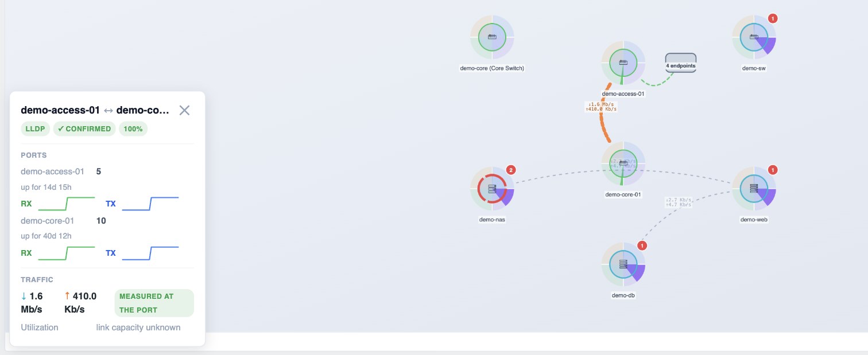Open the demo-nas server node icon
Image resolution: width=868 pixels, height=355 pixels.
[x=492, y=189]
